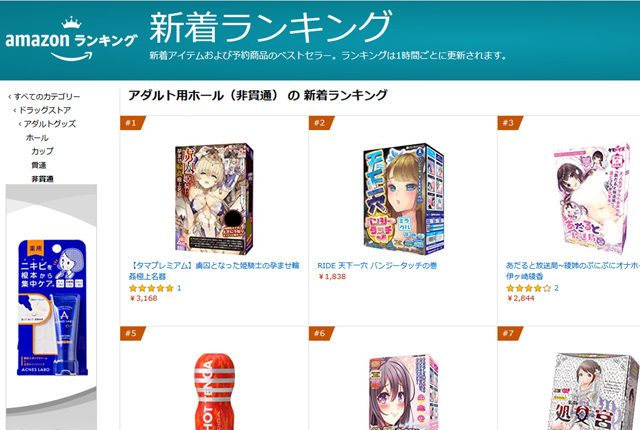Click the ¥1,838 price of item #2
This screenshot has width=640, height=430.
point(332,277)
